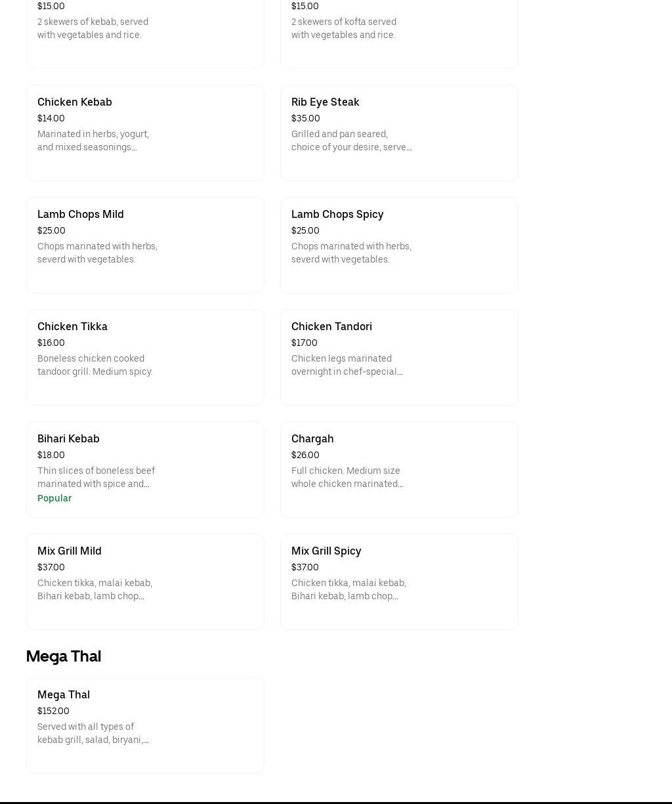Open the Chicken Tandori menu card
672x804 pixels.
pyautogui.click(x=398, y=357)
